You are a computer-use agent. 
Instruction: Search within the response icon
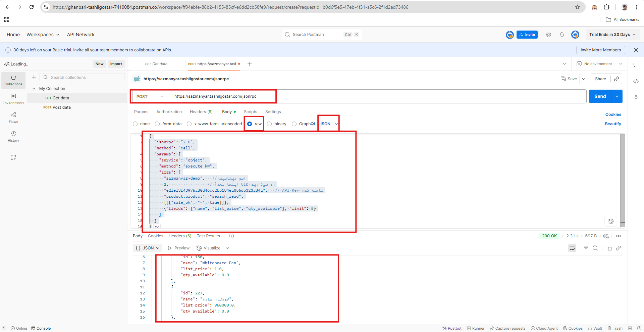coord(595,248)
